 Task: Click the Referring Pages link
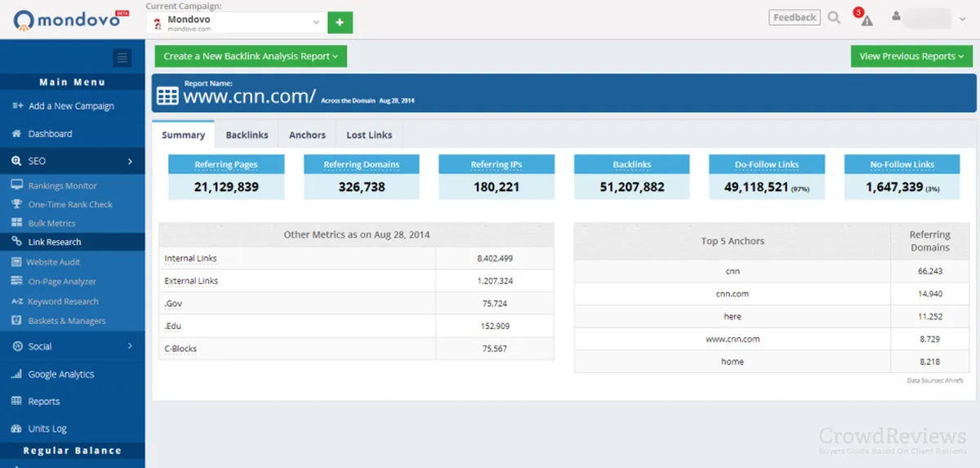click(x=226, y=164)
